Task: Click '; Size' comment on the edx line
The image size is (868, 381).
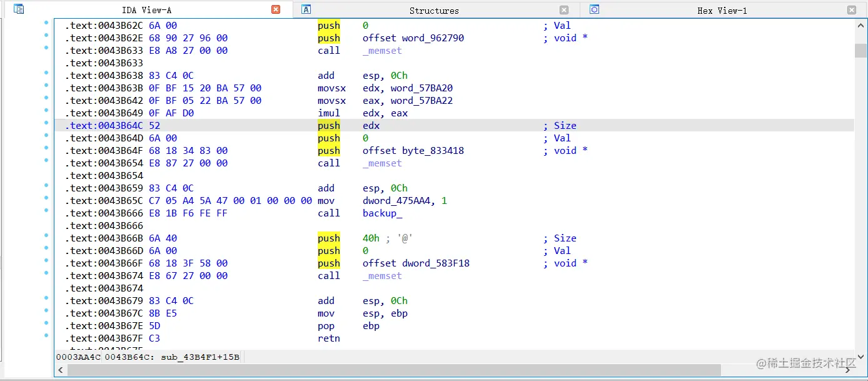Action: (x=560, y=126)
